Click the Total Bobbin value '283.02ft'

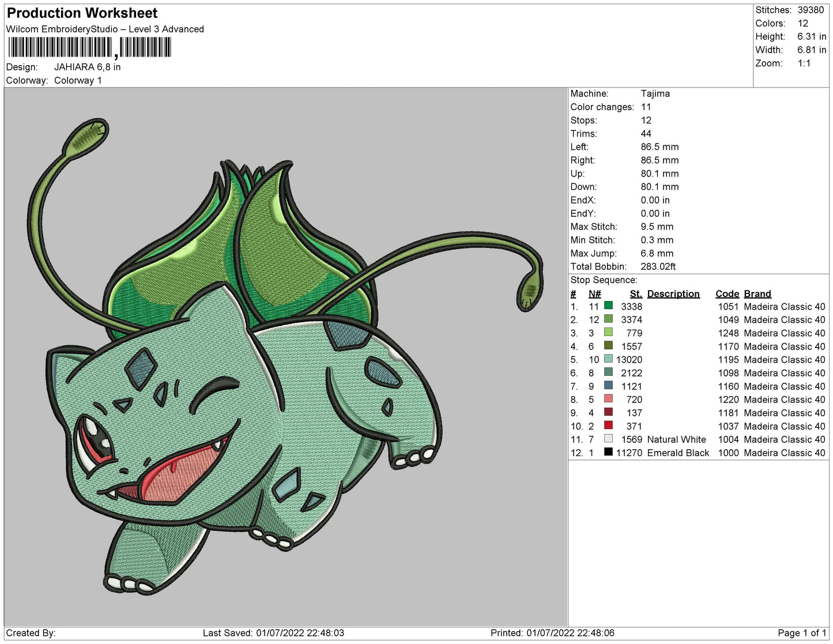pyautogui.click(x=658, y=266)
